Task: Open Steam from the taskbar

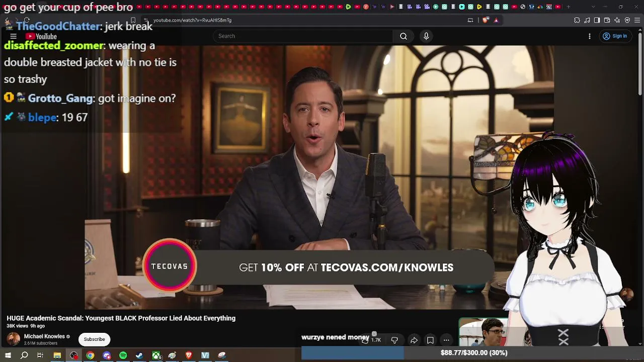Action: [x=139, y=355]
